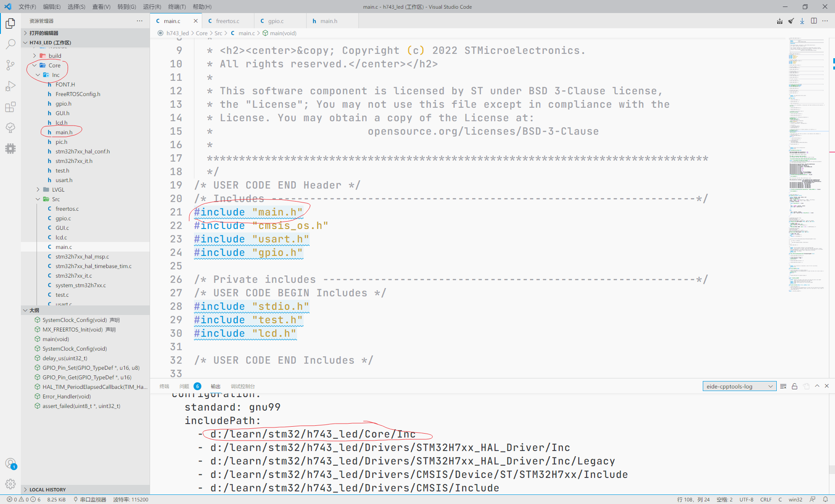
Task: Maximize the bottom panel with chevron
Action: [x=817, y=386]
